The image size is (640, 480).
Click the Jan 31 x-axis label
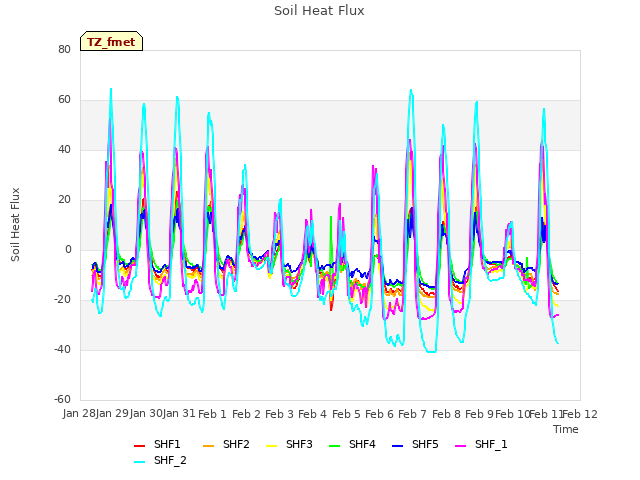(x=179, y=414)
